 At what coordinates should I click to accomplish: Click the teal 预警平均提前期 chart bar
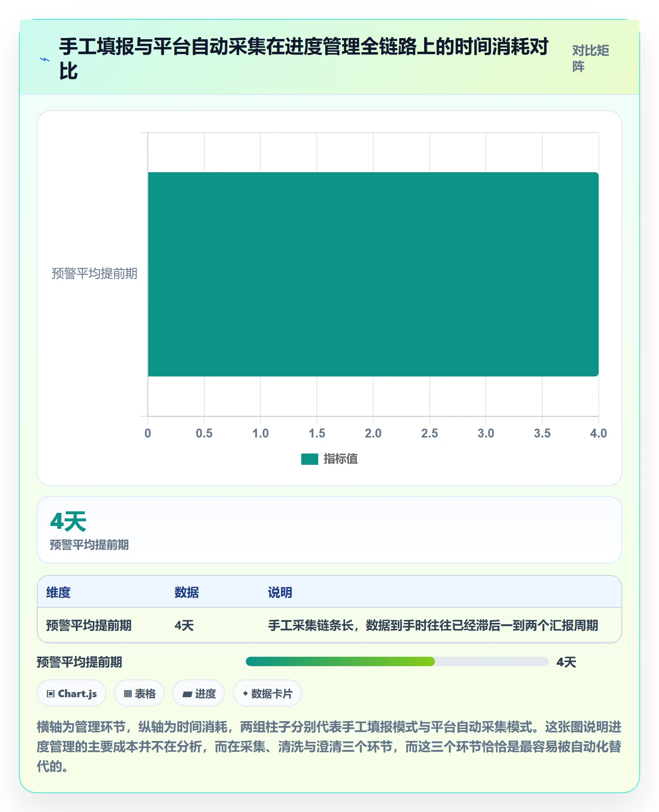tap(373, 274)
